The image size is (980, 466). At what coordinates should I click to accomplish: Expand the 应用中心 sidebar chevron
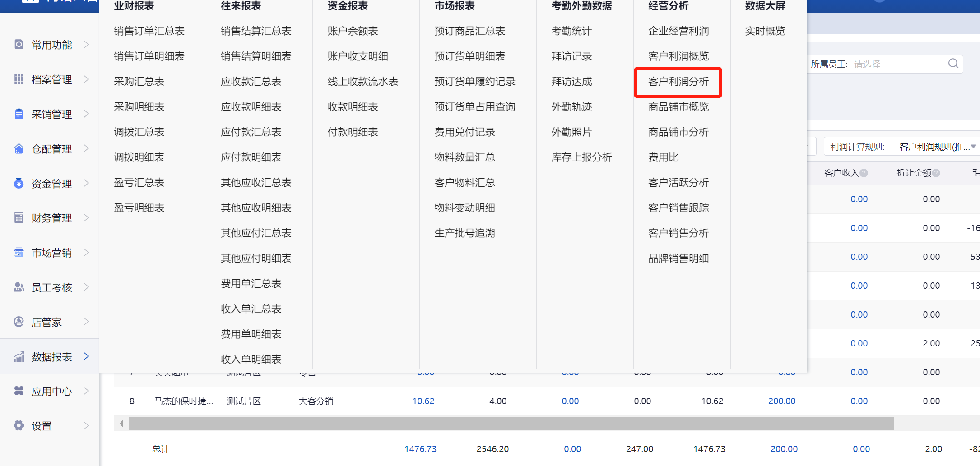87,391
